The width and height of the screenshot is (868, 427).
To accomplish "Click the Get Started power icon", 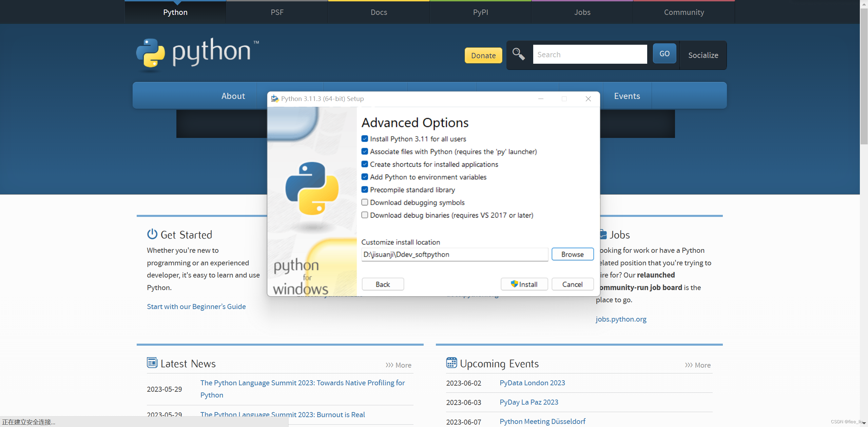I will point(152,234).
